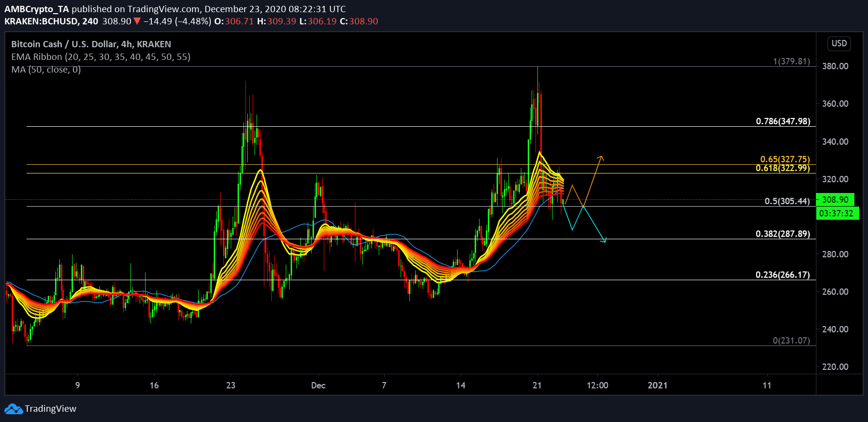This screenshot has height=422, width=868.
Task: Click the 21 date on time axis
Action: [x=537, y=385]
